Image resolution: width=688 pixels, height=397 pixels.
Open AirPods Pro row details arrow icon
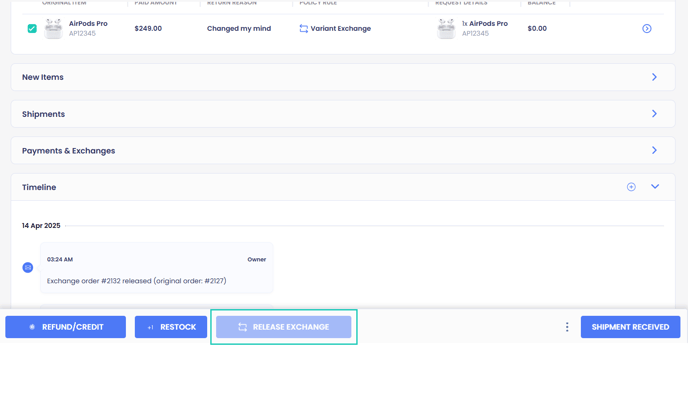(x=647, y=29)
